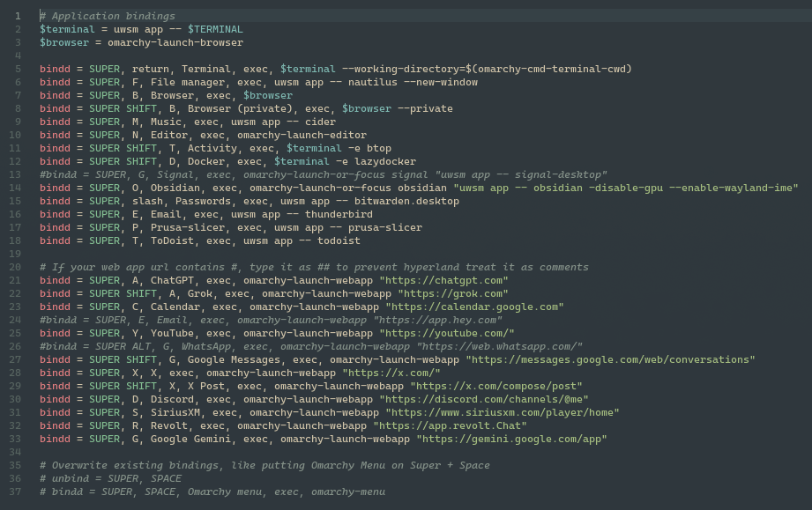Click line number 37 in the gutter

(17, 492)
